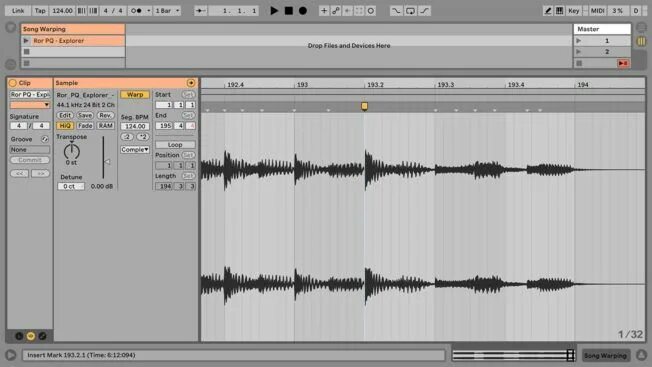652x367 pixels.
Task: Open MIDI Map mode
Action: (x=598, y=11)
